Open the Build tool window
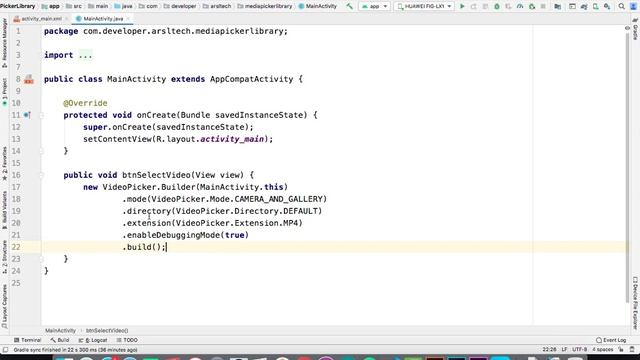This screenshot has height=360, width=640. (x=60, y=340)
